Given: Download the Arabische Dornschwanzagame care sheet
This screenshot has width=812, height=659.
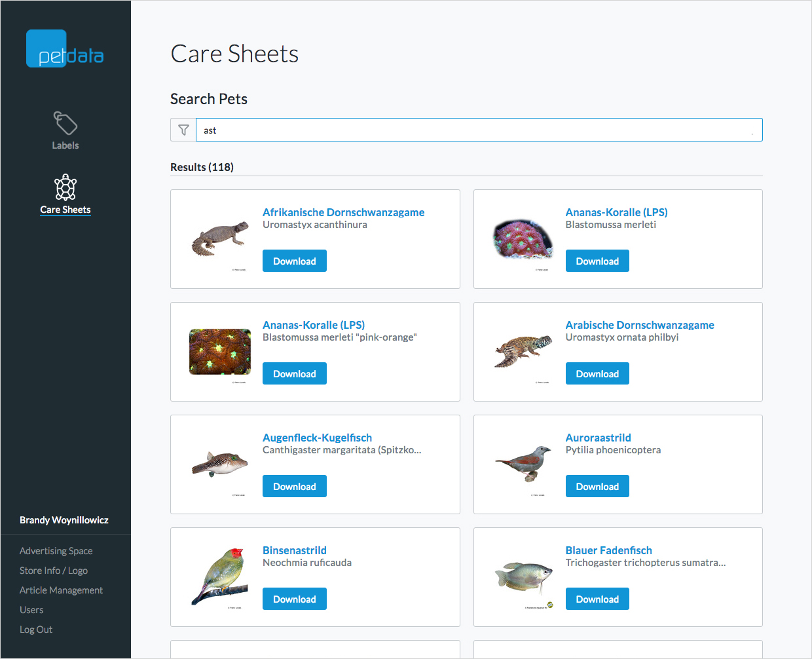Looking at the screenshot, I should click(x=597, y=373).
